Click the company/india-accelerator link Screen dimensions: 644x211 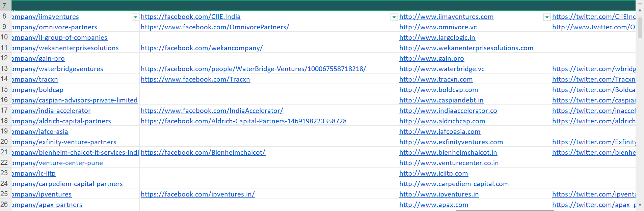pos(51,111)
